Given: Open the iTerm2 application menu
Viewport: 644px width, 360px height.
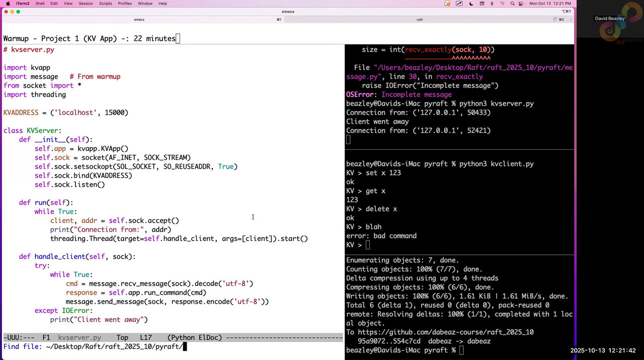Looking at the screenshot, I should 23,4.
